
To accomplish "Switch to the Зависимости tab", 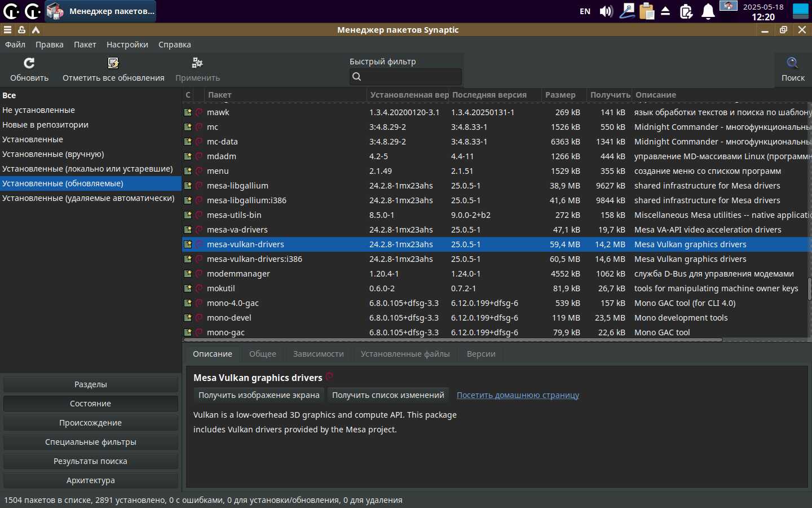I will coord(318,354).
